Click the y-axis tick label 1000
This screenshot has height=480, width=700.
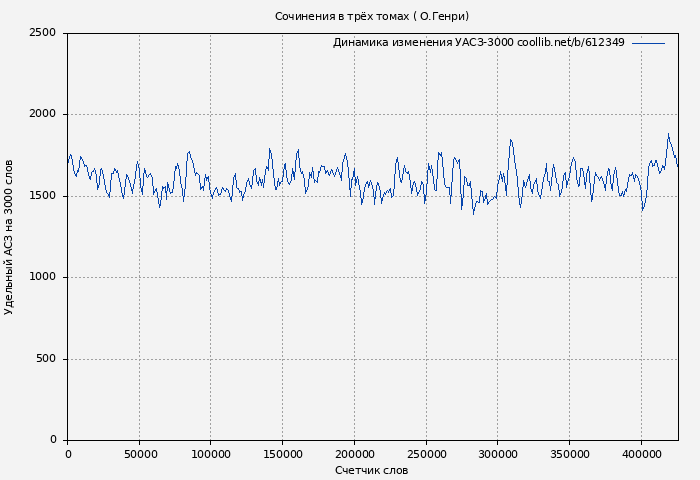[42, 278]
